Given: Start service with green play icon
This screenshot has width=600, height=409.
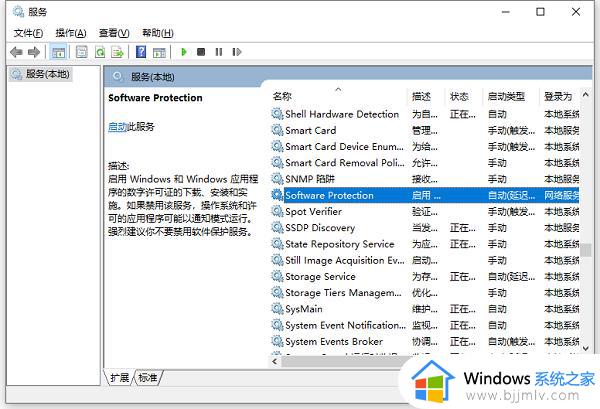Looking at the screenshot, I should tap(184, 52).
